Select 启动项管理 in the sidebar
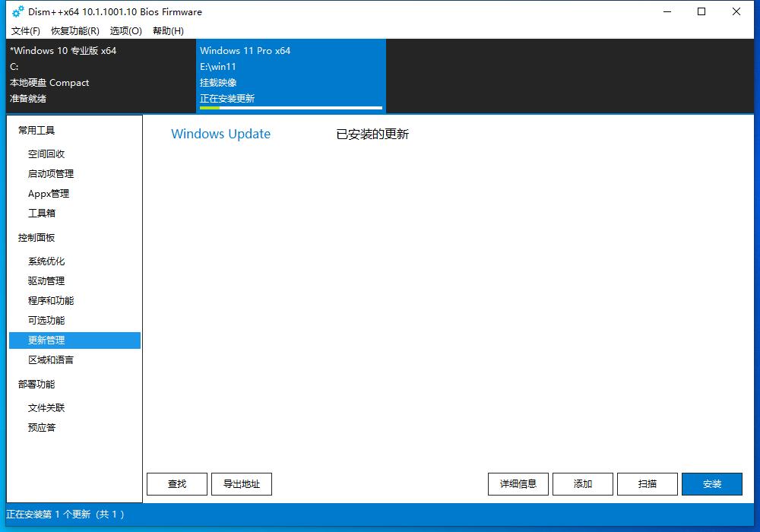760x532 pixels. (x=56, y=173)
